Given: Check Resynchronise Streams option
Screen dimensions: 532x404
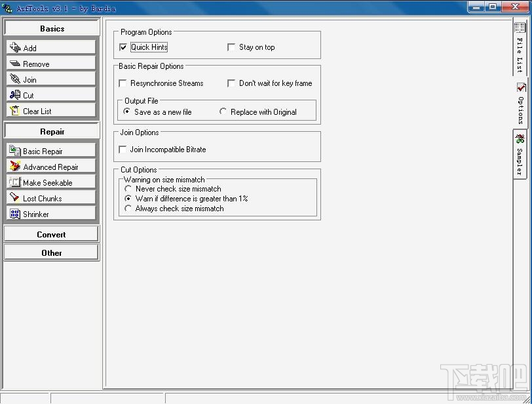Looking at the screenshot, I should [123, 83].
